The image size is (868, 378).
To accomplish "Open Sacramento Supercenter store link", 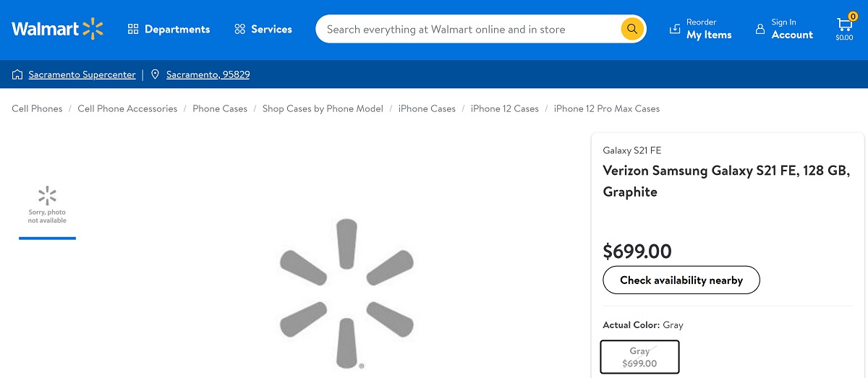I will coord(82,74).
